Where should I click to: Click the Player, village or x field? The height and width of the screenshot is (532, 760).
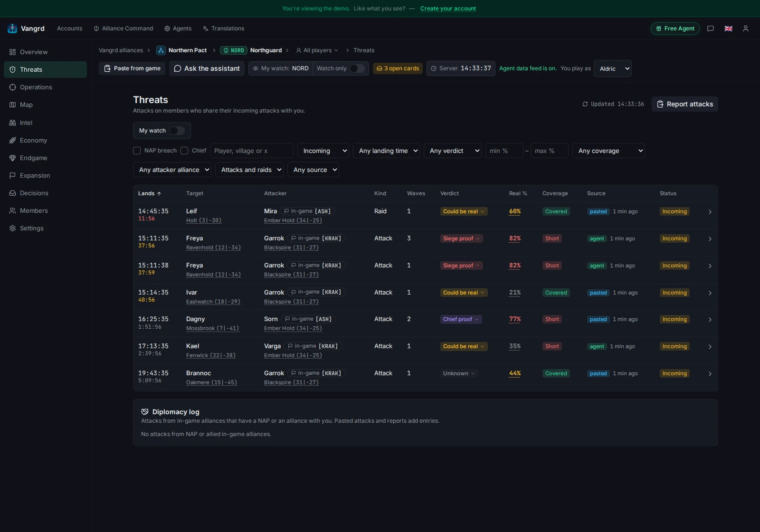[x=252, y=151]
